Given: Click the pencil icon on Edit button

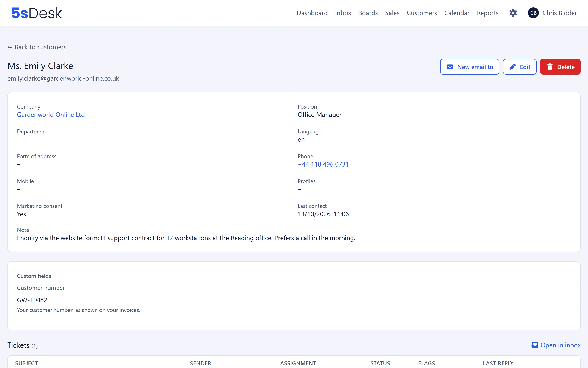Looking at the screenshot, I should [x=513, y=67].
